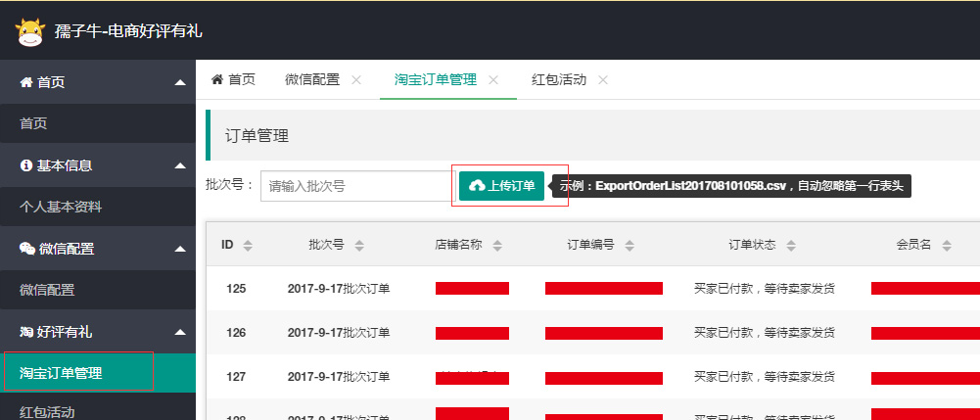Open 首页 item in the sidebar

click(98, 123)
